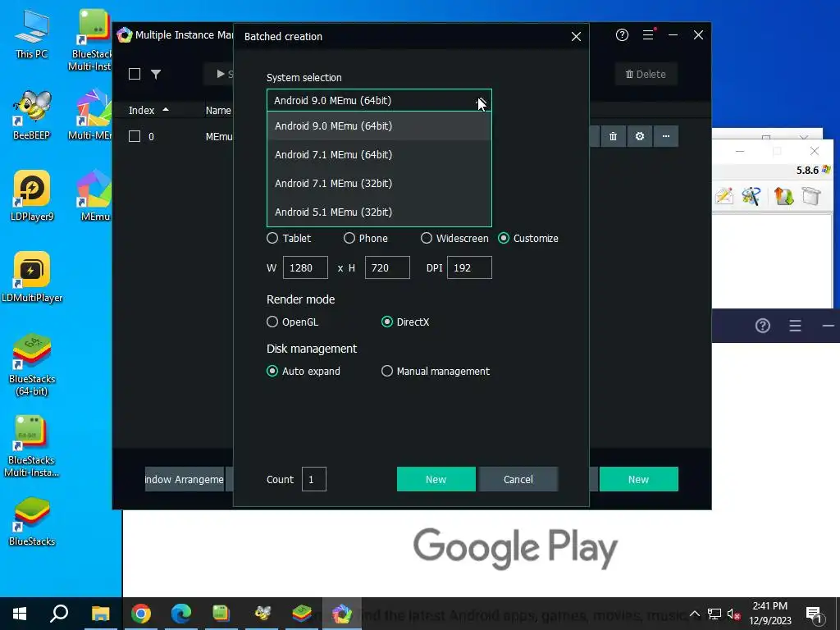Click green arrow icon in background window toolbar
This screenshot has width=840, height=630.
(x=783, y=196)
